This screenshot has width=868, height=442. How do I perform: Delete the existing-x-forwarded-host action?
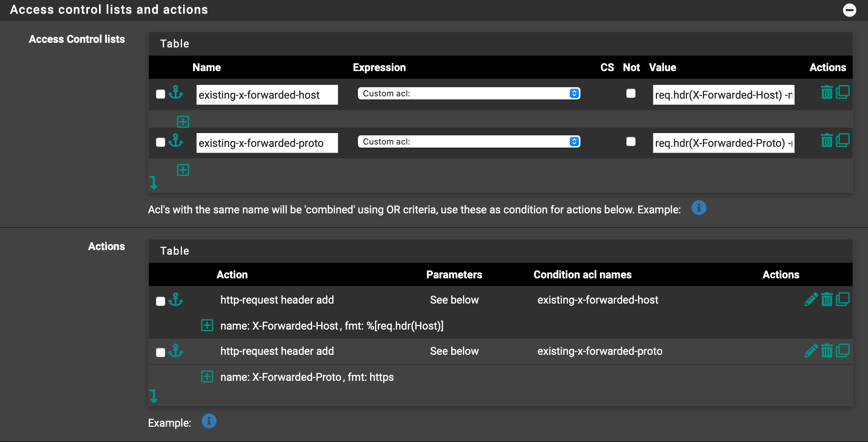pyautogui.click(x=827, y=299)
